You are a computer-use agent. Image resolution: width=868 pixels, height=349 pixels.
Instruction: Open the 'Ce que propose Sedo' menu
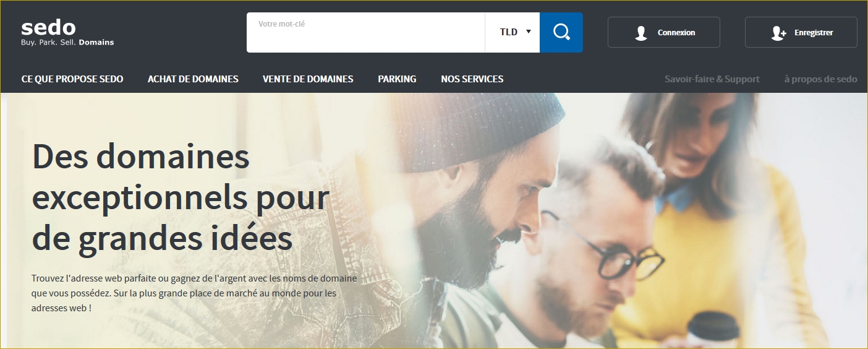(x=72, y=79)
